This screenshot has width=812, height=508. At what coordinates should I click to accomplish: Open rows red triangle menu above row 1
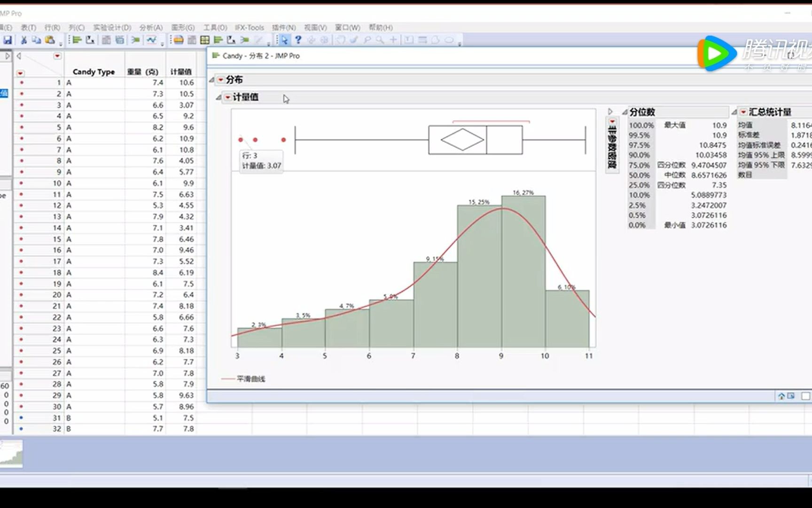20,73
